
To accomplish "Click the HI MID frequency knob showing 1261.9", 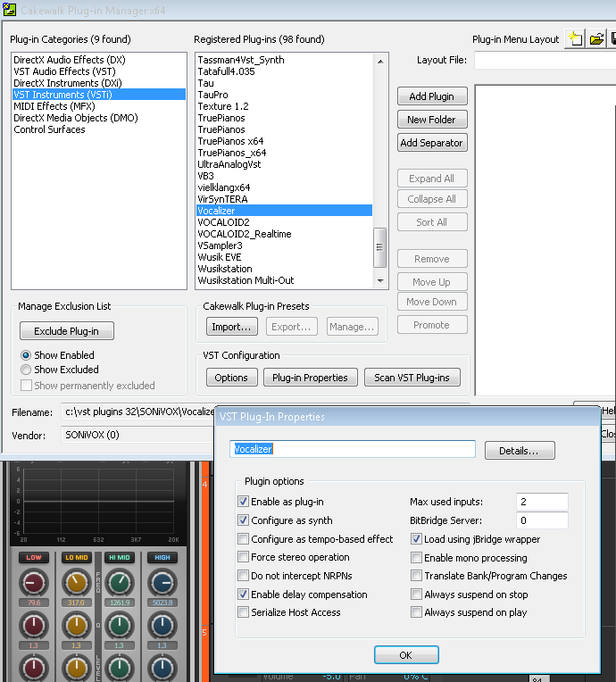I will 120,583.
